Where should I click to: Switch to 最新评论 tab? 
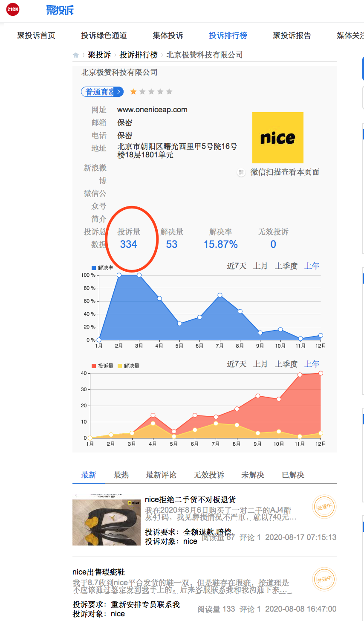tap(161, 475)
